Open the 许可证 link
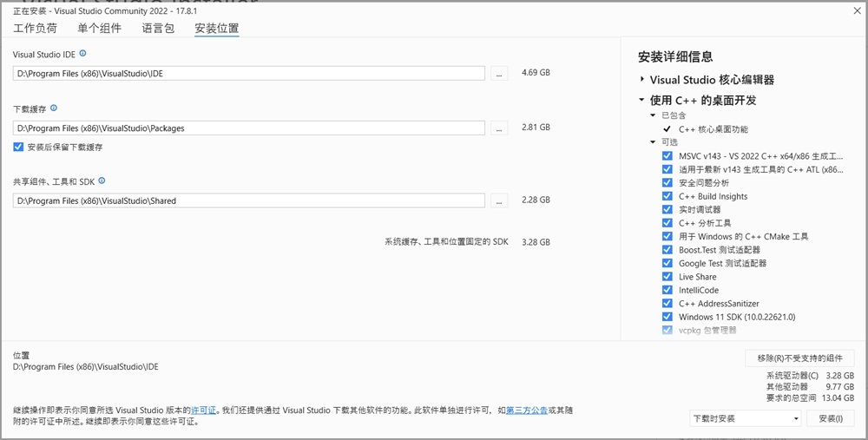868x440 pixels. point(203,410)
